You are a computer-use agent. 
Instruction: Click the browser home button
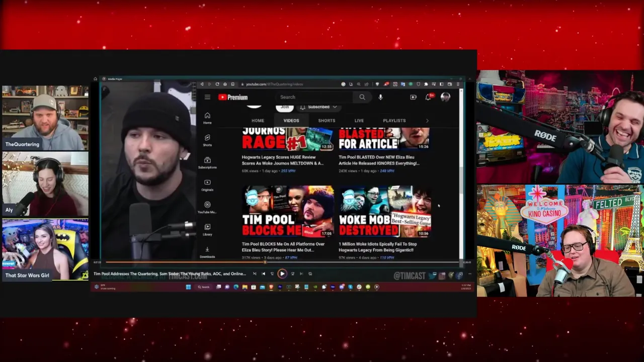click(x=225, y=84)
